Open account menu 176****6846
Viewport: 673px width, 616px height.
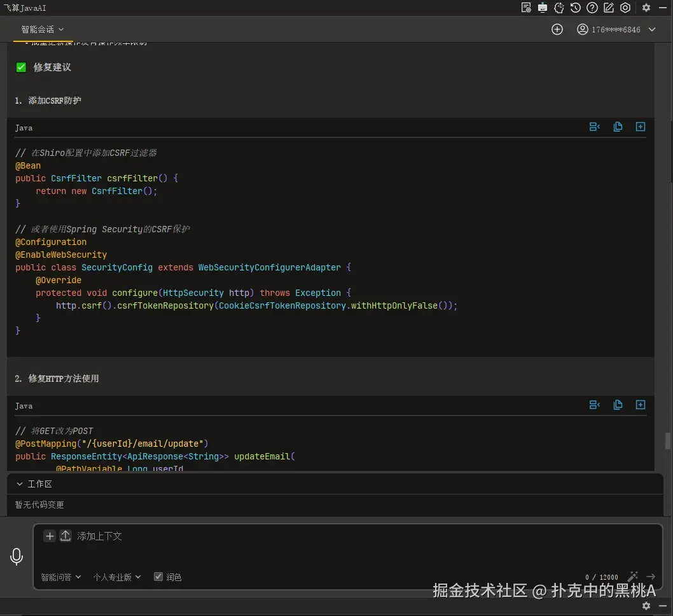(x=616, y=29)
